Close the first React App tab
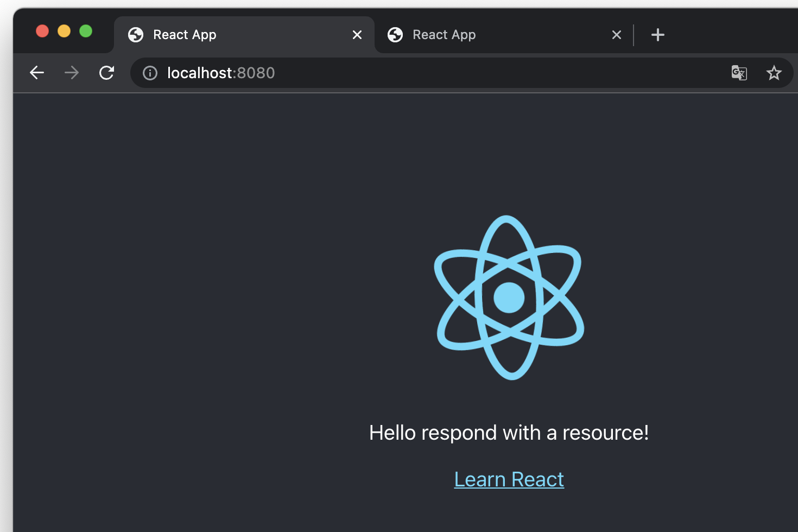The height and width of the screenshot is (532, 798). coord(357,35)
